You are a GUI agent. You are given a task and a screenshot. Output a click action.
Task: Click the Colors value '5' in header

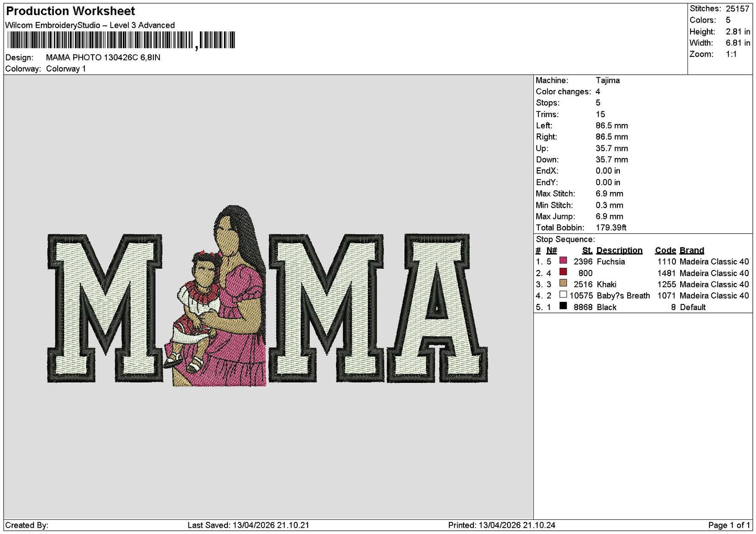[728, 20]
